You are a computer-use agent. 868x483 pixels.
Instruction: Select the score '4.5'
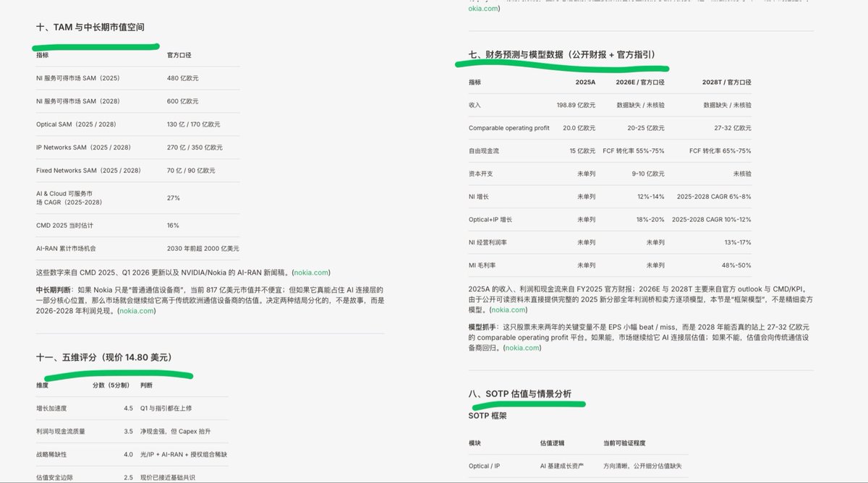(128, 409)
